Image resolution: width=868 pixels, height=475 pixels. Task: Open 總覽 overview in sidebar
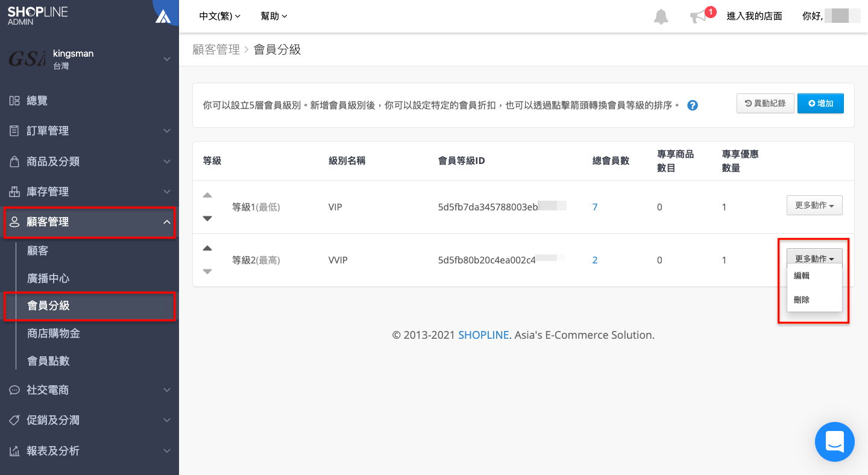(x=89, y=101)
